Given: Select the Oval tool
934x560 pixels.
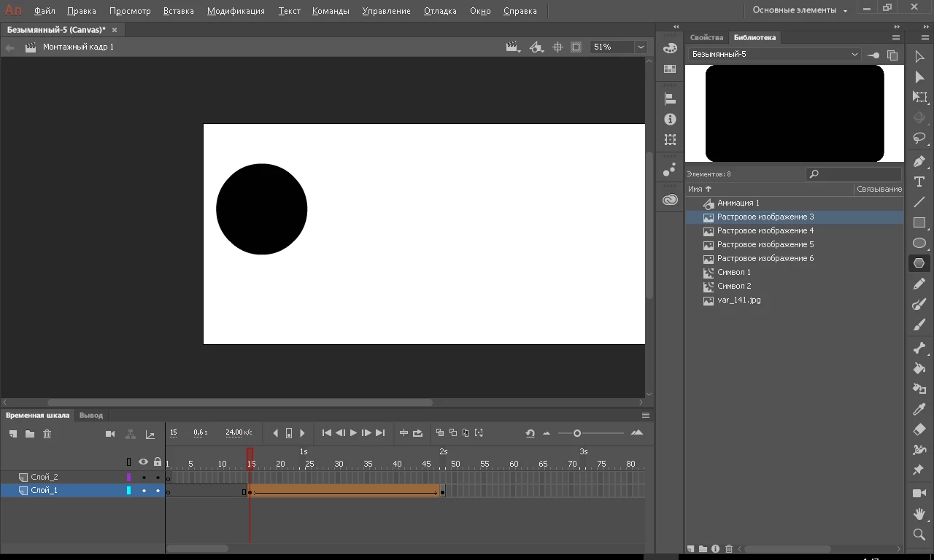Looking at the screenshot, I should [x=919, y=243].
